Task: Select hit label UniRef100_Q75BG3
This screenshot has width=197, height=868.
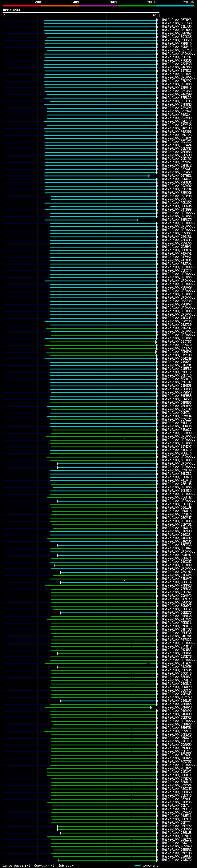Action: (x=177, y=589)
